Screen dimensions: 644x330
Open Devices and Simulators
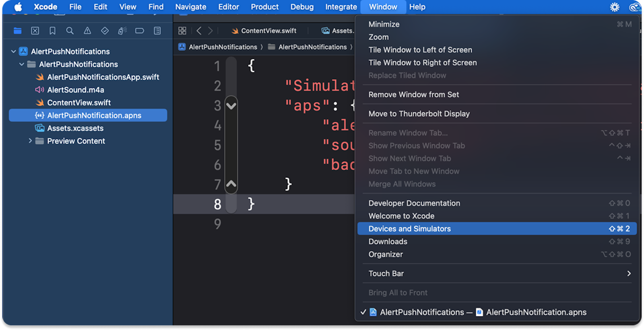click(x=497, y=229)
